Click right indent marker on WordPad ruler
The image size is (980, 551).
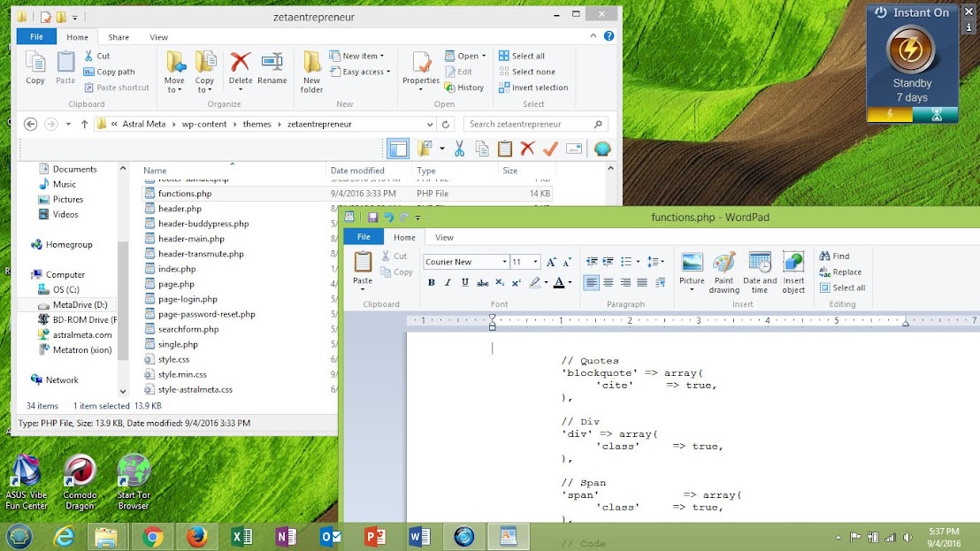tap(905, 322)
